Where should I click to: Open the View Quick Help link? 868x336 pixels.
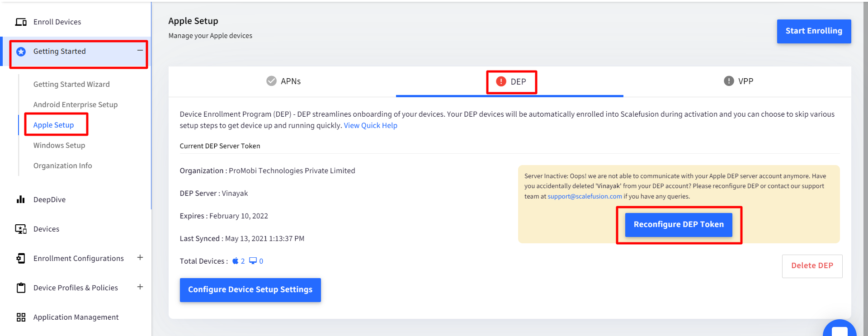coord(371,125)
